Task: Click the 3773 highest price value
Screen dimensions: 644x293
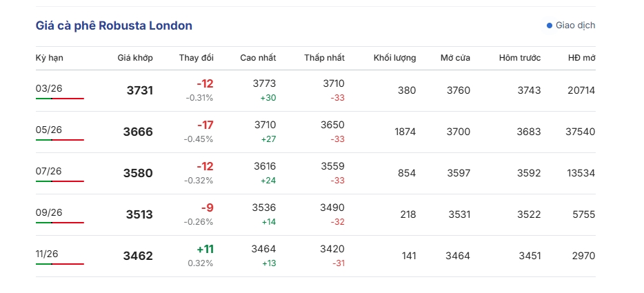Action: pos(264,83)
